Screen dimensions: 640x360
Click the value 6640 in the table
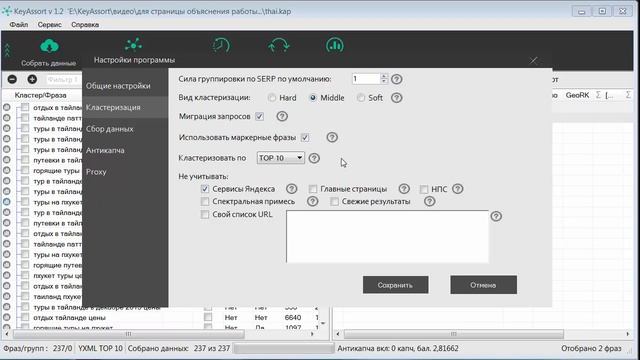click(x=293, y=318)
